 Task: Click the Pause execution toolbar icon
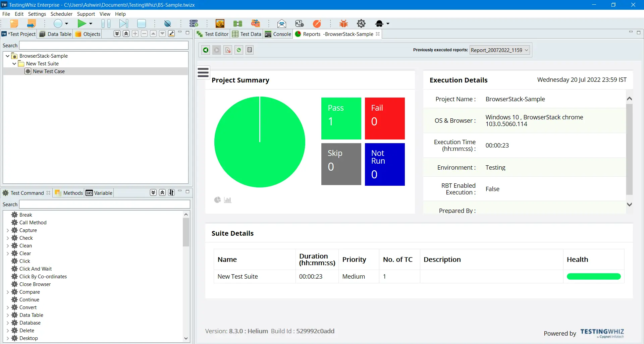tap(106, 23)
